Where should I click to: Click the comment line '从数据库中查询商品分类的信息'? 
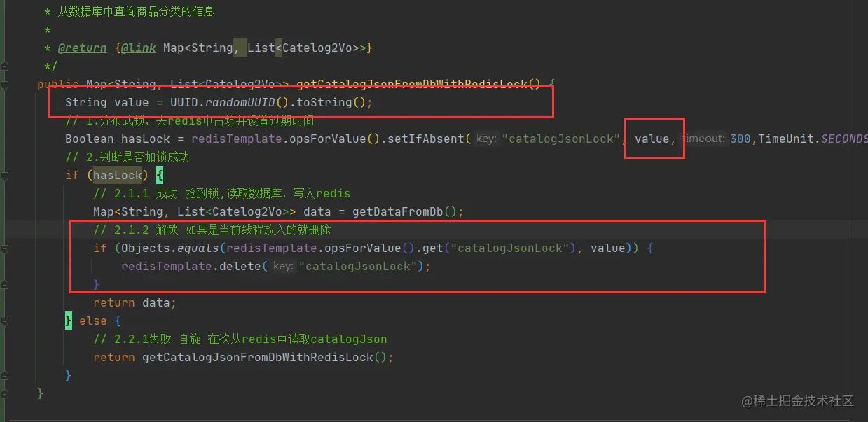tap(137, 11)
